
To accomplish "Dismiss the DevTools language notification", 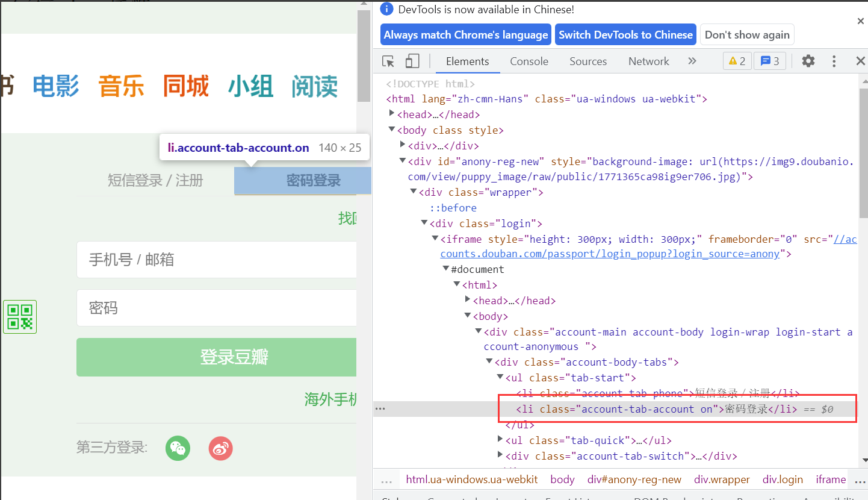I will [860, 21].
